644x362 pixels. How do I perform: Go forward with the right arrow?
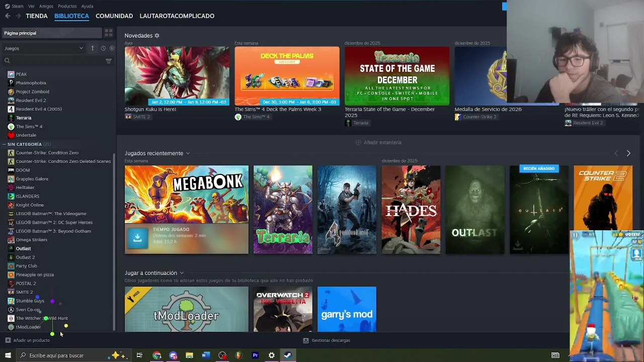pos(18,16)
